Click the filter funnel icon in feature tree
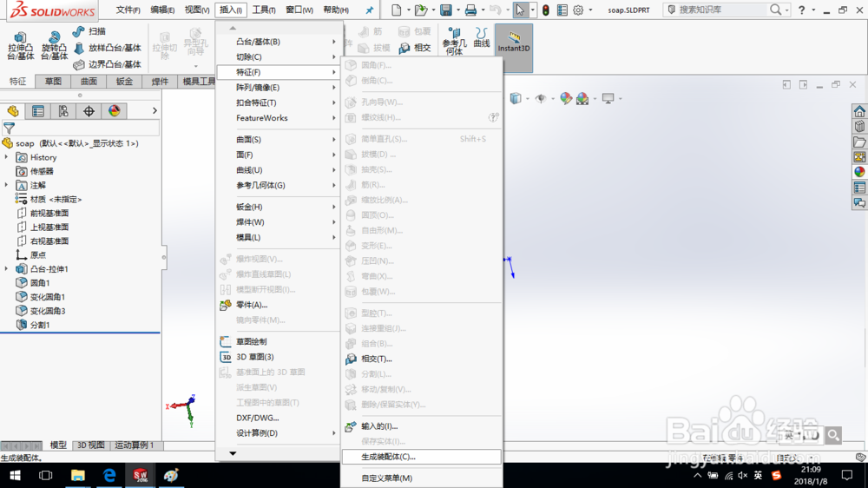The image size is (868, 488). [x=9, y=128]
